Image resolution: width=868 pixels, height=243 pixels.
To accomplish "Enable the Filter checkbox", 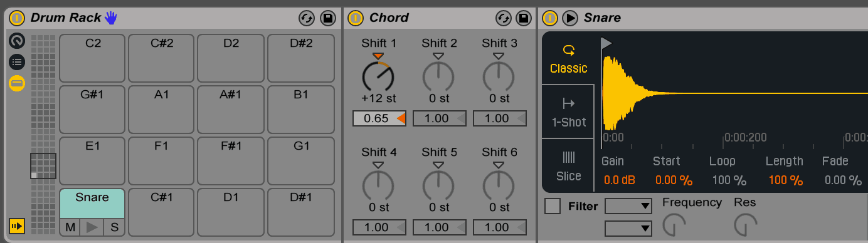I will [x=553, y=206].
